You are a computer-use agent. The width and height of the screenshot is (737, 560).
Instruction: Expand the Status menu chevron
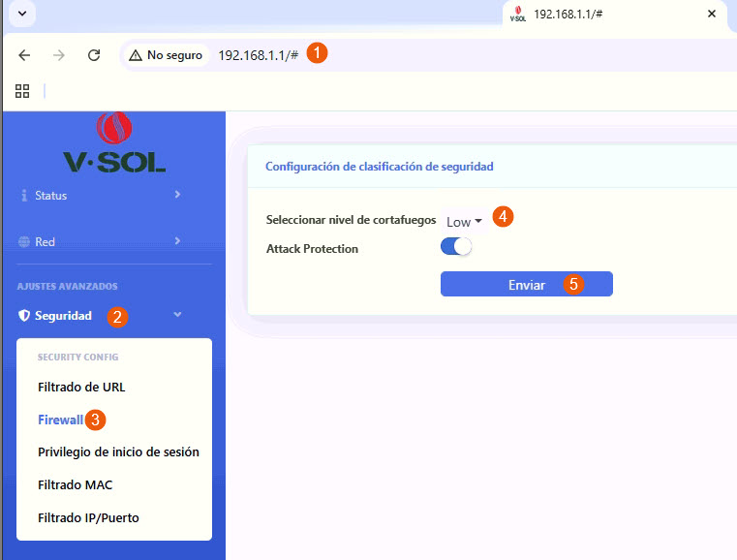(x=177, y=195)
